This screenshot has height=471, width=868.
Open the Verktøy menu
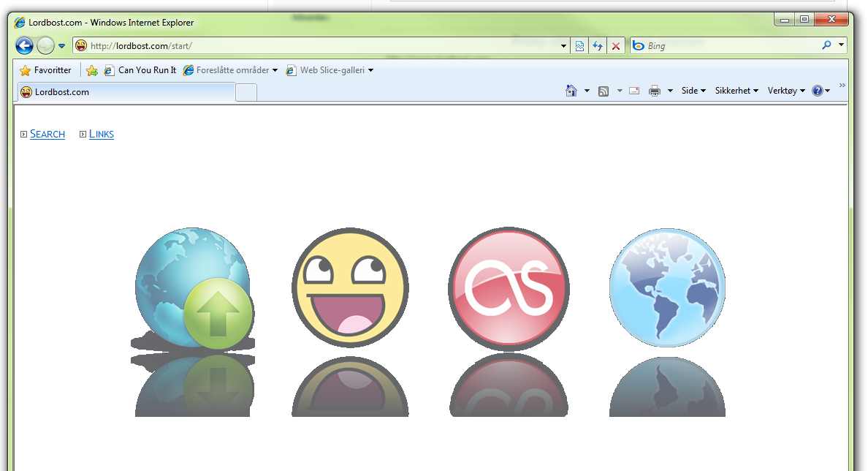(786, 91)
